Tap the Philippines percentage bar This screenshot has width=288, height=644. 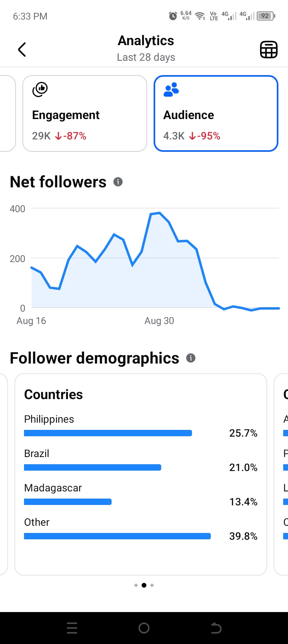tap(108, 433)
